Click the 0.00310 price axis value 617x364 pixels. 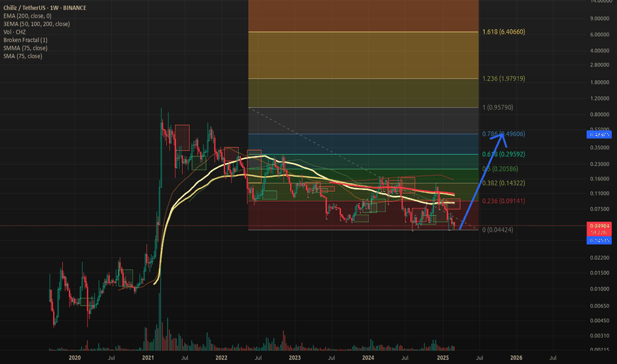(600, 336)
